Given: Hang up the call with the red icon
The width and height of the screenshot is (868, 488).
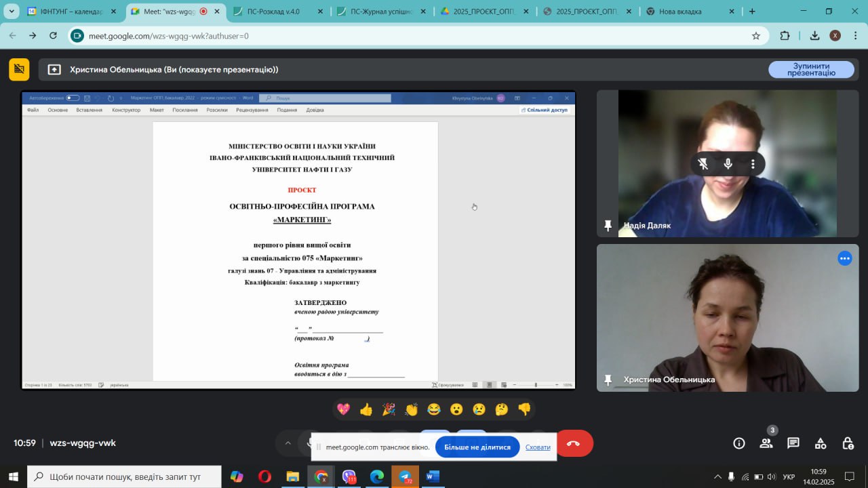Looking at the screenshot, I should click(x=575, y=443).
